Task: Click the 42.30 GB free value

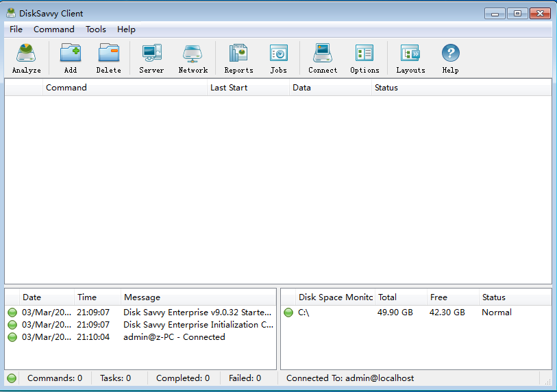Action: (x=447, y=313)
